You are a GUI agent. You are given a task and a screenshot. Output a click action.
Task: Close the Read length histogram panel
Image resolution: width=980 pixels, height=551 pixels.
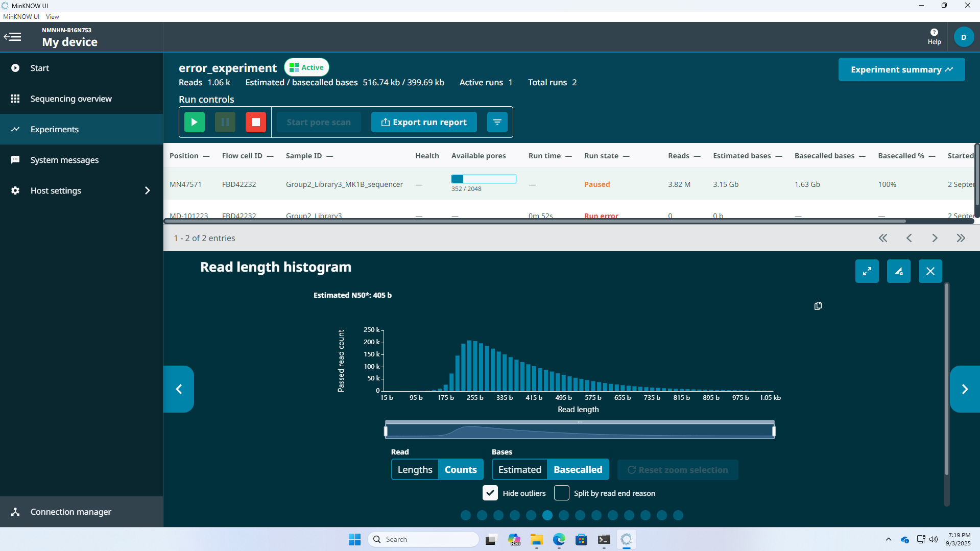(x=930, y=271)
